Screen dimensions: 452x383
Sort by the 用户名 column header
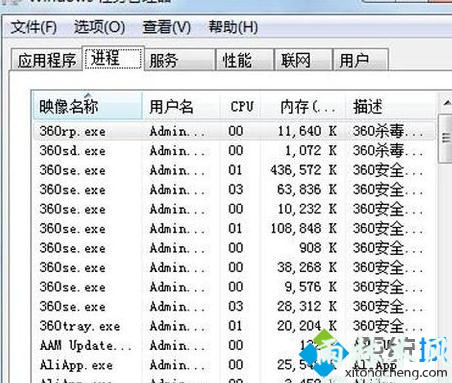tap(181, 107)
